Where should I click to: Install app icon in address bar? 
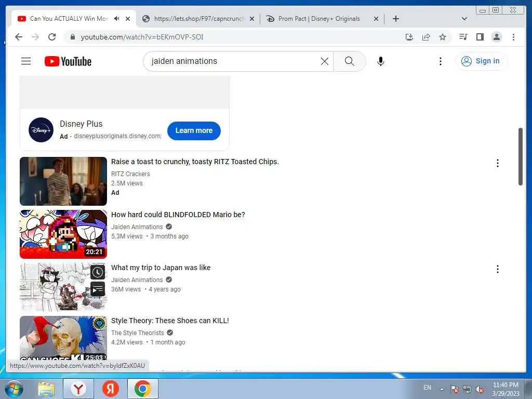click(409, 37)
